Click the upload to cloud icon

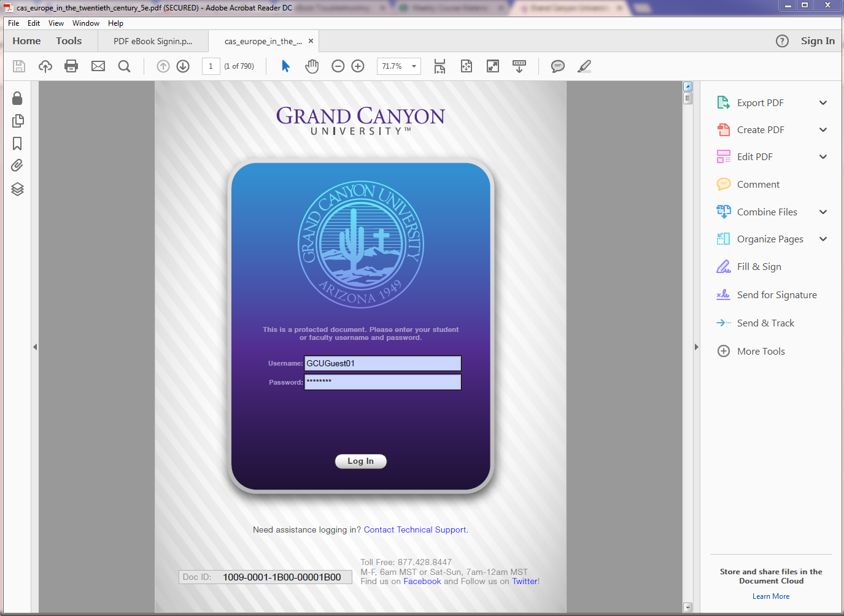tap(45, 66)
